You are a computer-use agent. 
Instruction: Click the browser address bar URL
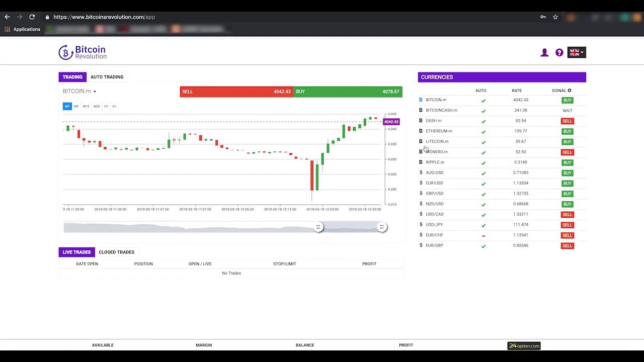pos(104,17)
